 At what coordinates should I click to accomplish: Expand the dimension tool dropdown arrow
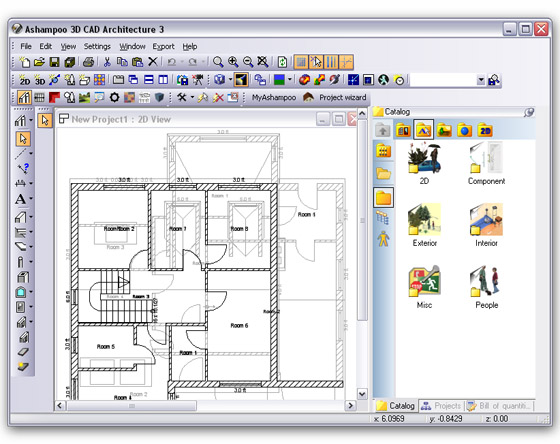coord(31,183)
